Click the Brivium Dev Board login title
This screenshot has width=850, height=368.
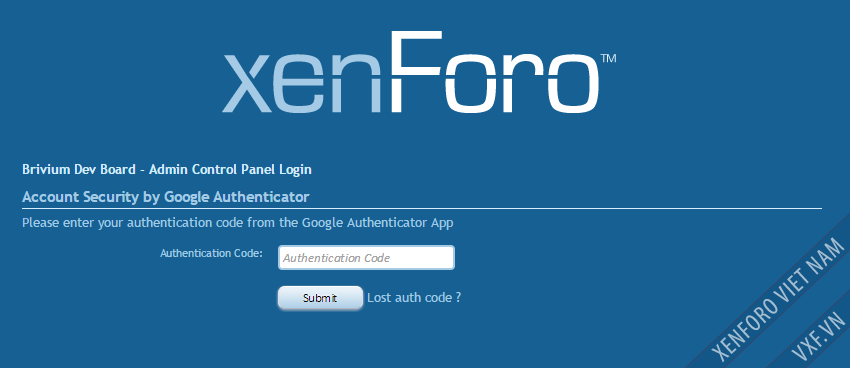tap(167, 169)
